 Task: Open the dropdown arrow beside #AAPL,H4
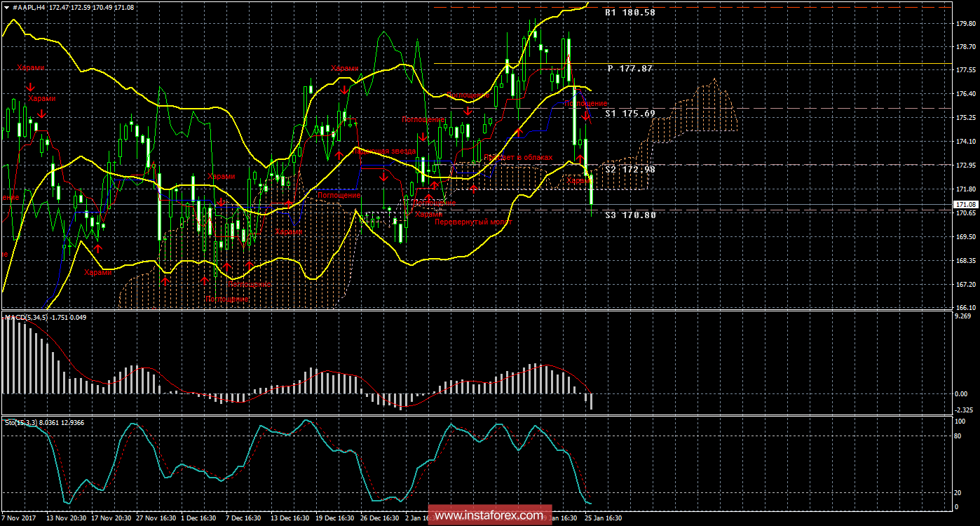6,6
